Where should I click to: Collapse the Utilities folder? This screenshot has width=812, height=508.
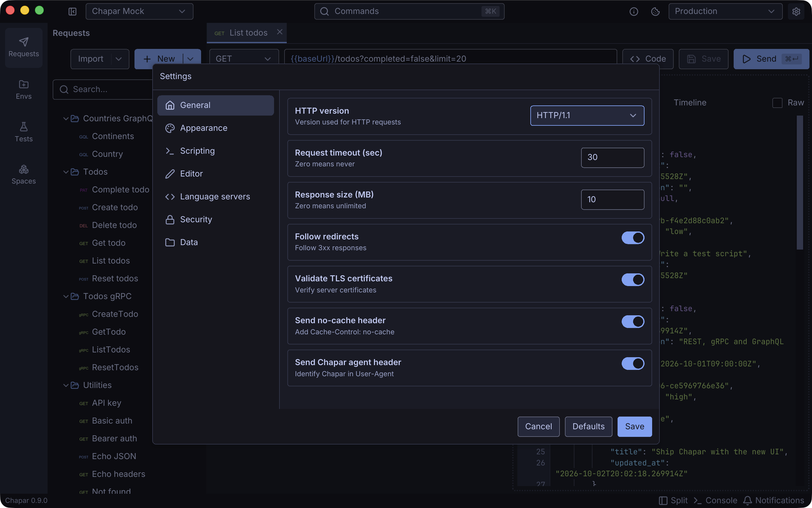pos(66,385)
